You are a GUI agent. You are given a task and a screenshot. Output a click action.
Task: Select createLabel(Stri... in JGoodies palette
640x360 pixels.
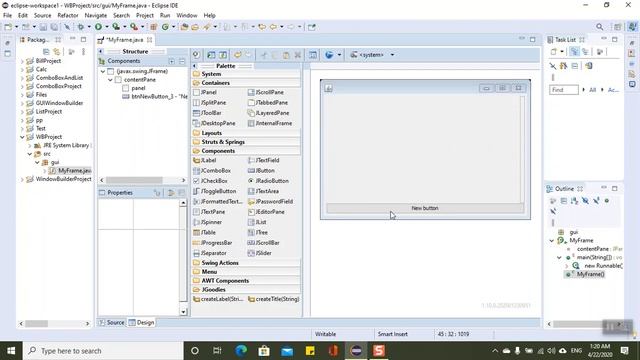(x=218, y=299)
